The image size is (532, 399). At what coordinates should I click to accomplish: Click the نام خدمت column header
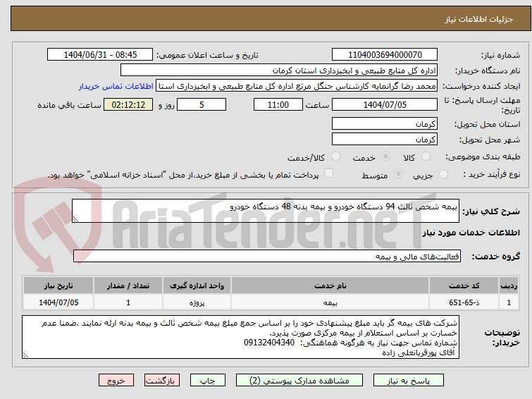(x=330, y=286)
